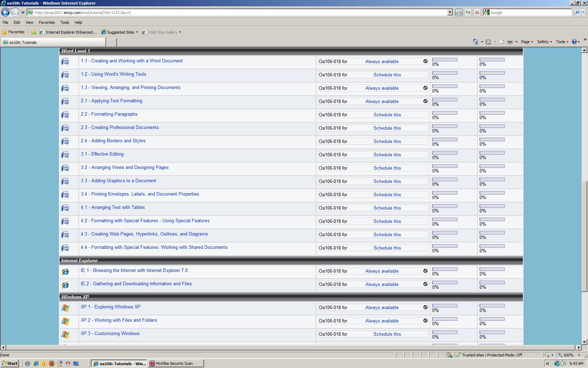Click Word icon beside tutorial 4.4
Screen dimensions: 588x368
pos(65,248)
